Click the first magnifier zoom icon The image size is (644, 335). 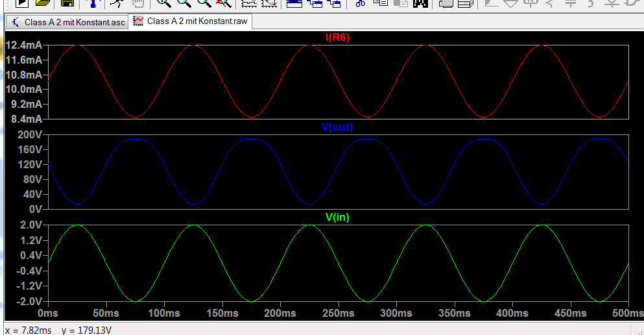[163, 3]
